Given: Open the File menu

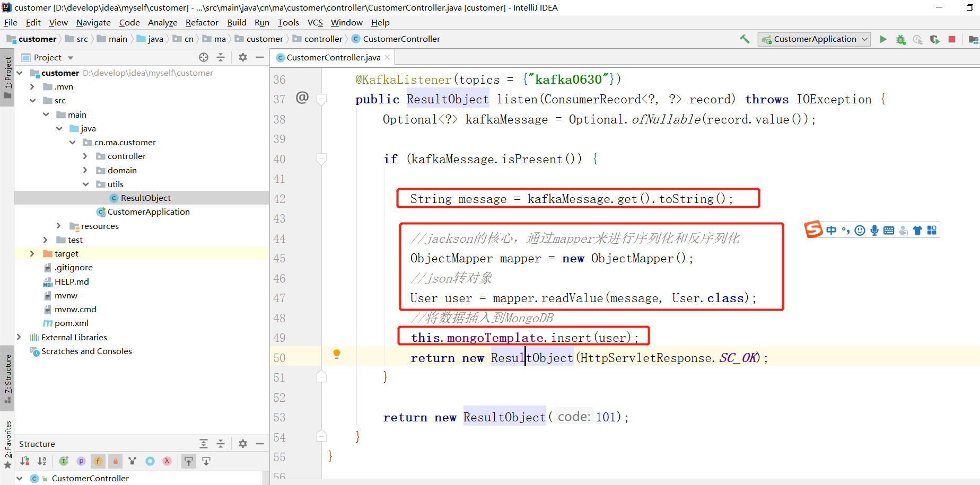Looking at the screenshot, I should (x=11, y=22).
